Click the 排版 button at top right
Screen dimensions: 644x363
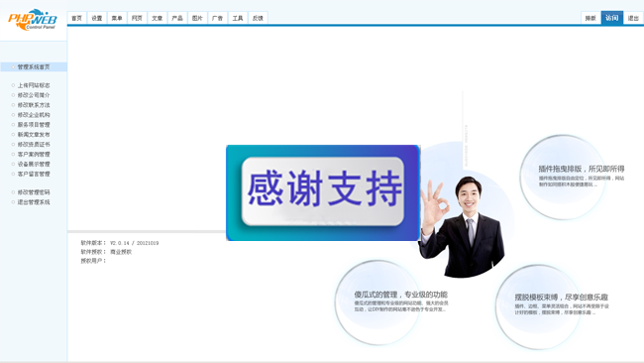click(590, 18)
